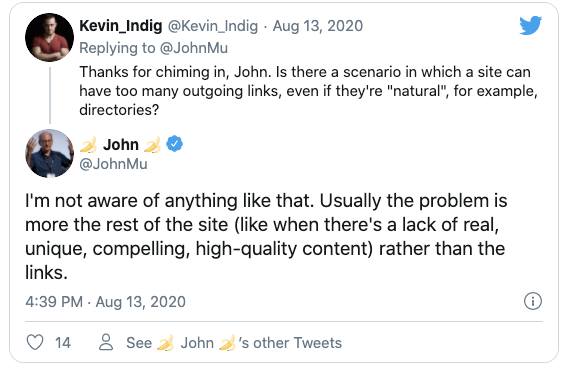Click the person icon beside See other Tweets
The width and height of the screenshot is (569, 367).
pyautogui.click(x=106, y=342)
